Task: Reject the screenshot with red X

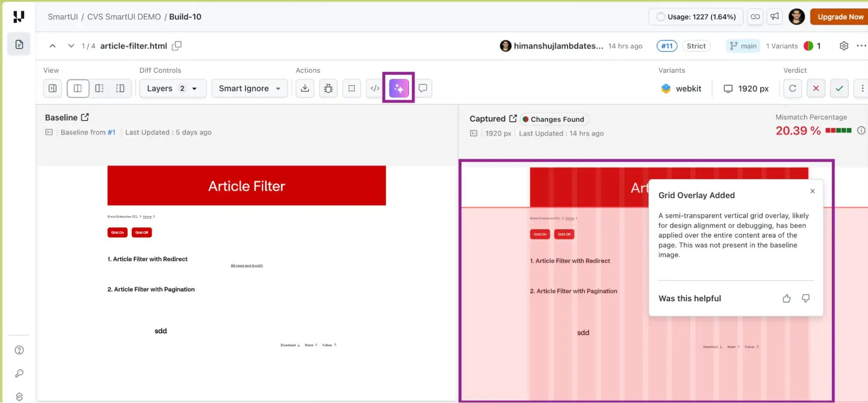Action: coord(816,88)
